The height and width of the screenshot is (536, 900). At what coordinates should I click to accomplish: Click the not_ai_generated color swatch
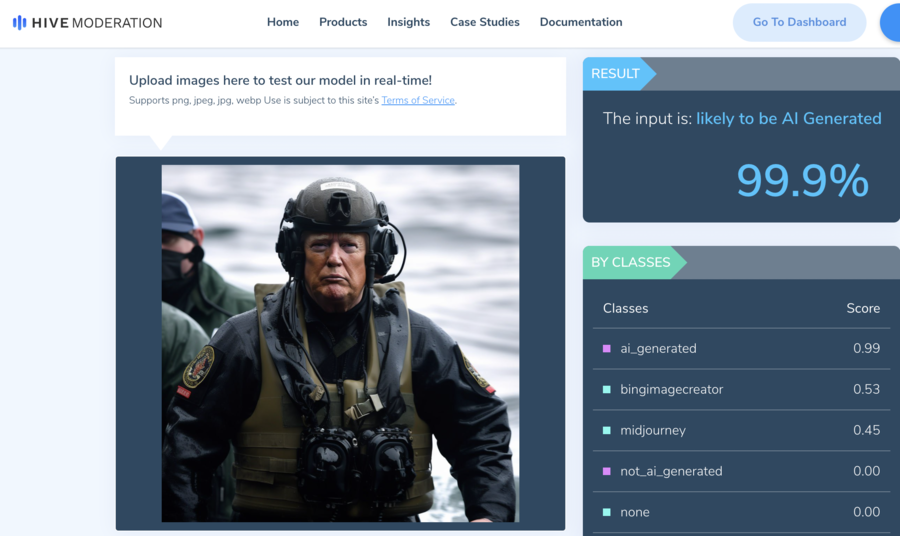click(607, 471)
